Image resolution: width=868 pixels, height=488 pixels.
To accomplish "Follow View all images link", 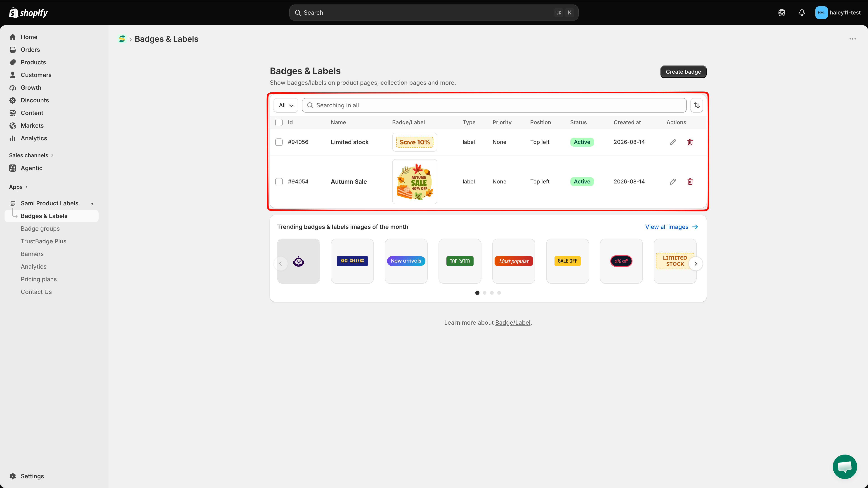I will (x=671, y=227).
